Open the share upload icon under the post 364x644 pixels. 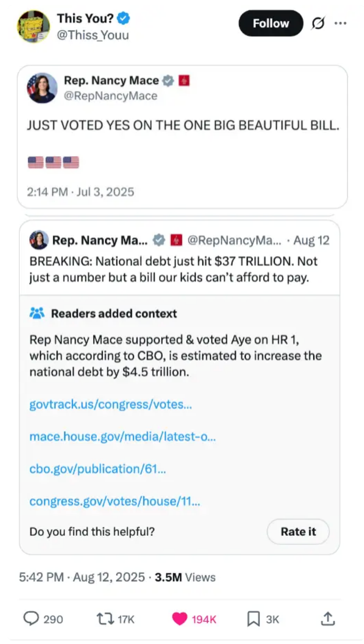click(328, 619)
